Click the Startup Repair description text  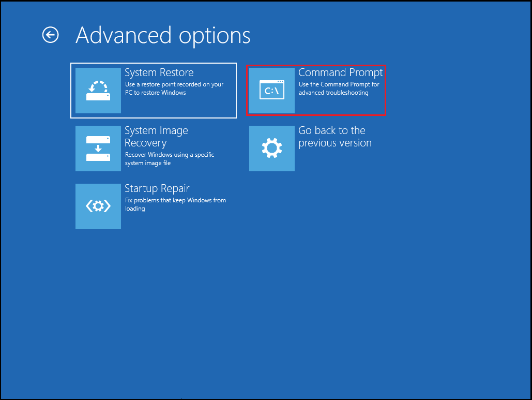[x=175, y=204]
